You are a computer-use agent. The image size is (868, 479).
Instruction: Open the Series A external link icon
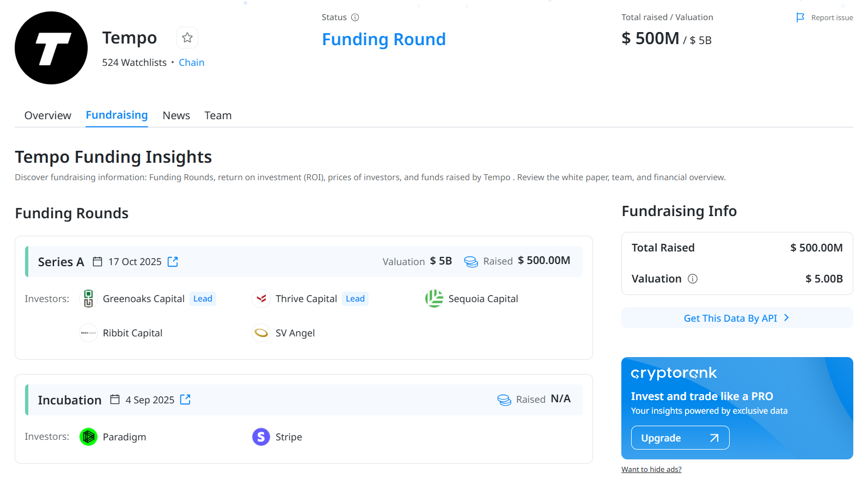click(x=173, y=261)
